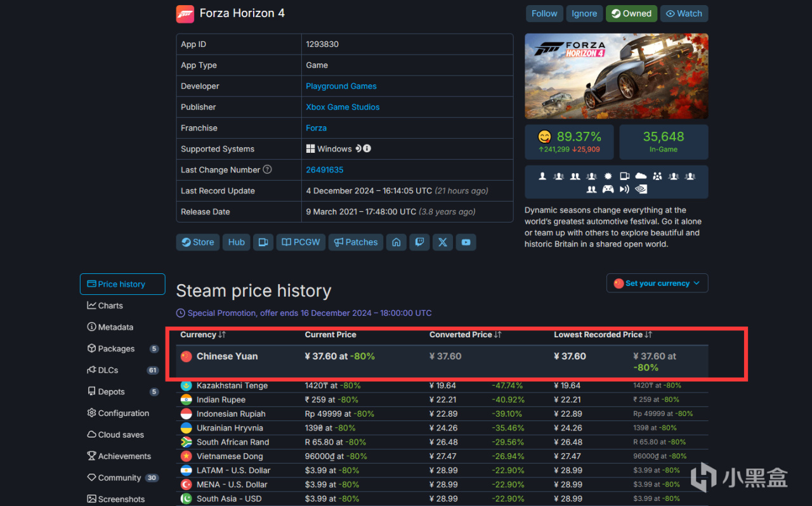Toggle the Follow button
The height and width of the screenshot is (506, 812).
(x=544, y=13)
